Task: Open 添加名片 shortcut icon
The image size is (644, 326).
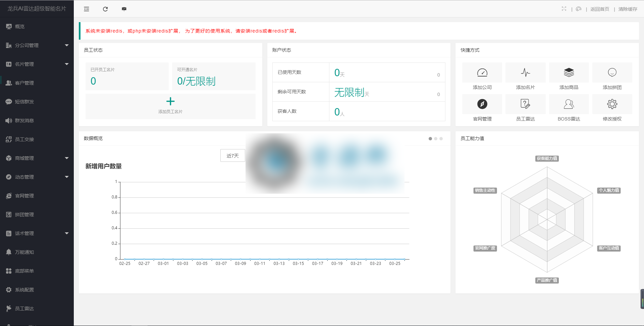Action: (525, 73)
